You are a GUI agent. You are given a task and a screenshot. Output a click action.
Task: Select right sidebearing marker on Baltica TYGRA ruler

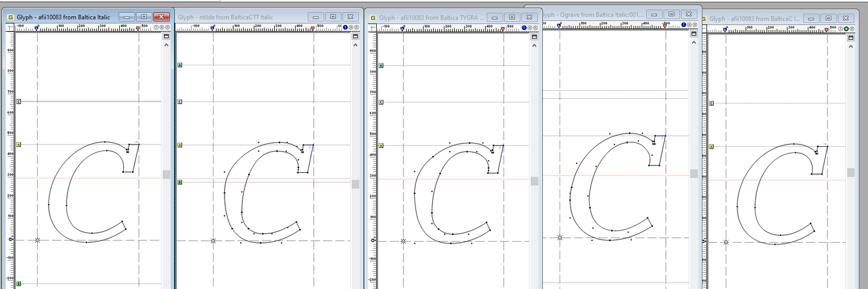click(503, 28)
